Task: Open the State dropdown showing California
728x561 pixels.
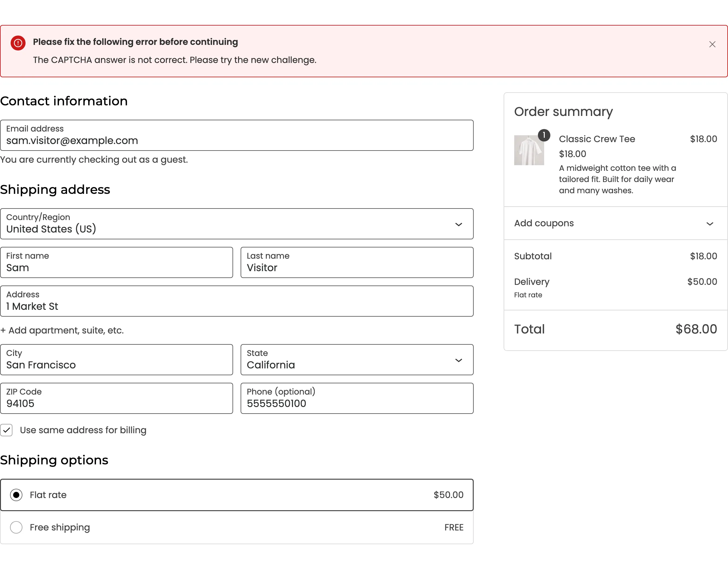Action: coord(357,360)
